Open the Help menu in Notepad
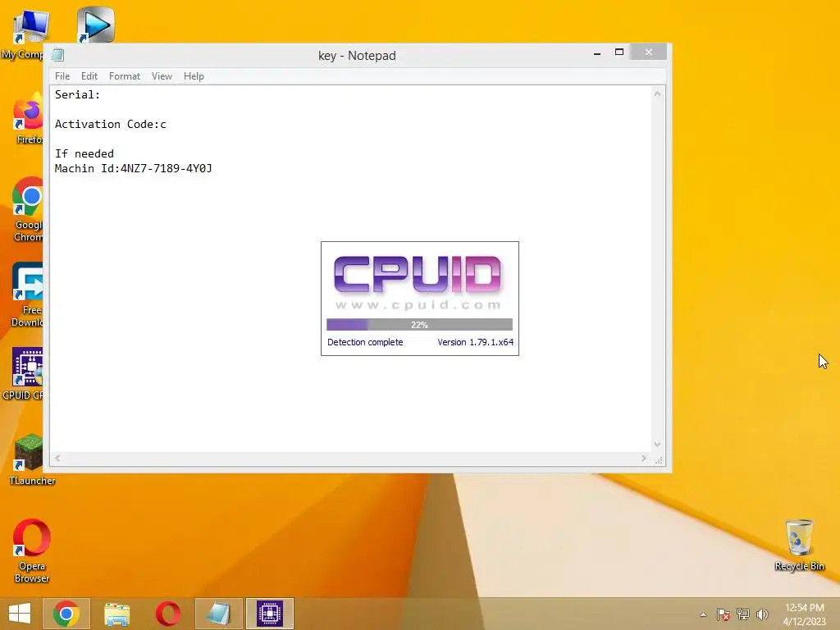This screenshot has height=630, width=840. (194, 76)
